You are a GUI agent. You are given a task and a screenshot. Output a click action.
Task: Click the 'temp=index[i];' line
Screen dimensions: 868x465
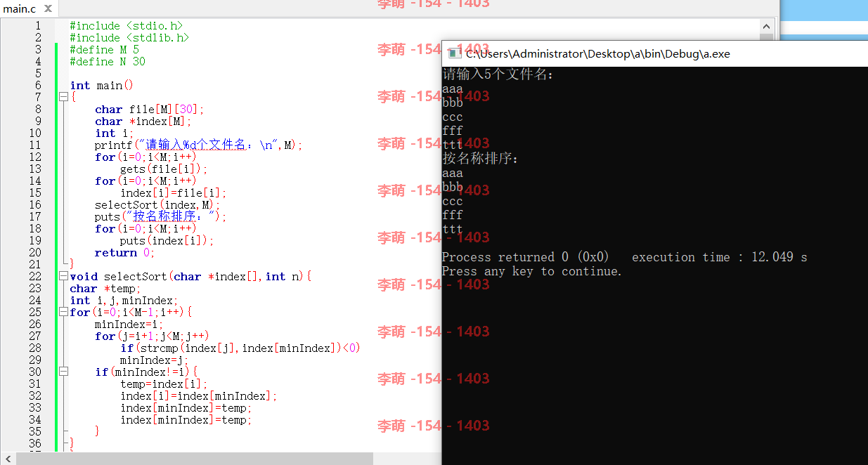click(x=164, y=384)
